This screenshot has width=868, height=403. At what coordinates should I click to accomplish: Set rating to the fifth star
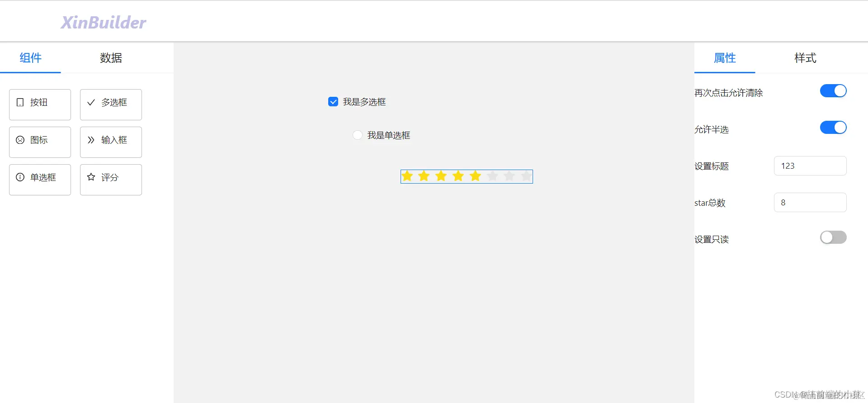pyautogui.click(x=476, y=176)
